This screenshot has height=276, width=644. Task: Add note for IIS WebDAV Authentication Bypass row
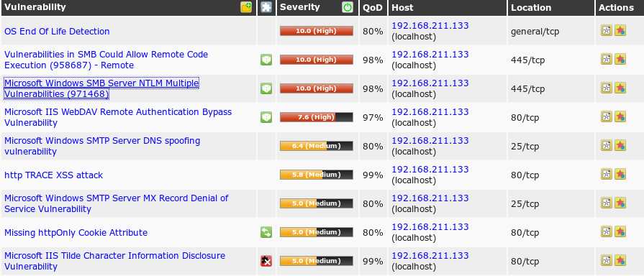click(x=606, y=116)
